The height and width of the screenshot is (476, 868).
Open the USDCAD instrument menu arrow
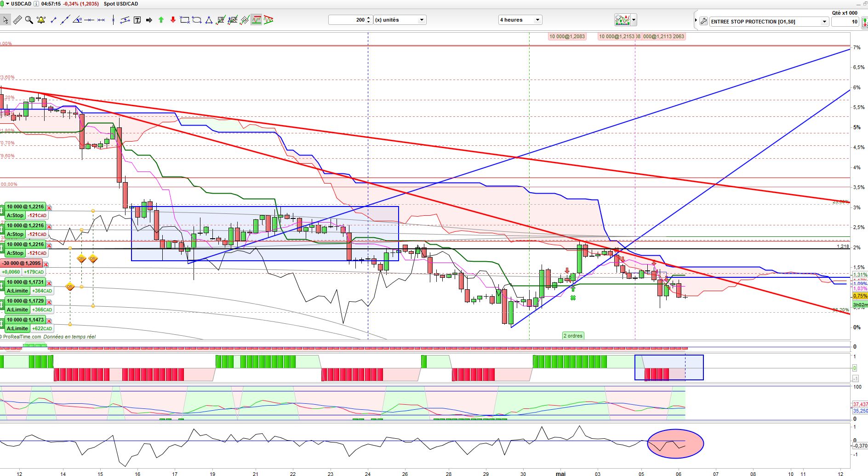pyautogui.click(x=7, y=4)
